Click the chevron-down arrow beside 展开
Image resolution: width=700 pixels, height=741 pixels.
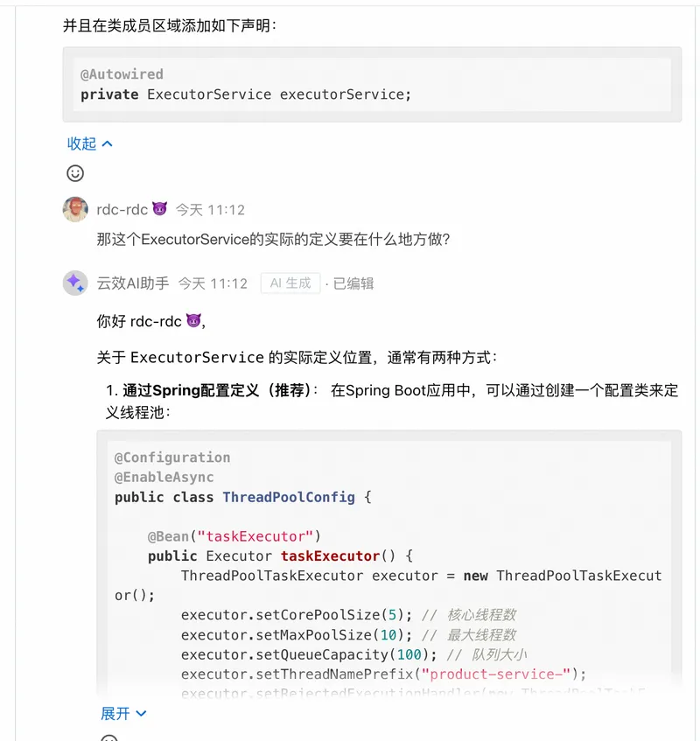(x=141, y=714)
